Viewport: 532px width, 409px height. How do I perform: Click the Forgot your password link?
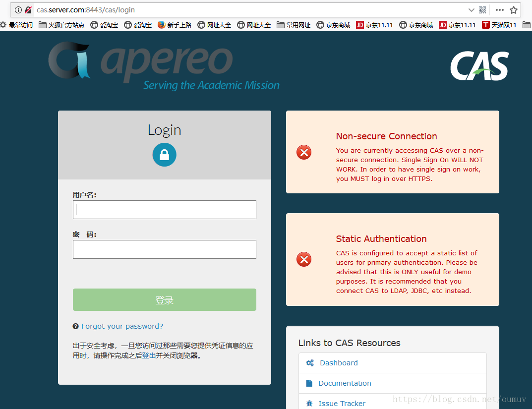pos(122,326)
